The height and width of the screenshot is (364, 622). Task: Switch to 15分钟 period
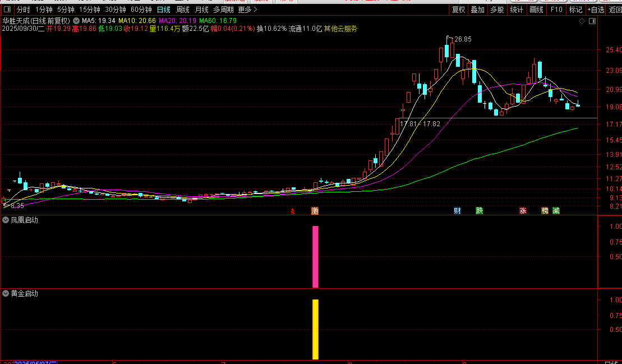89,10
